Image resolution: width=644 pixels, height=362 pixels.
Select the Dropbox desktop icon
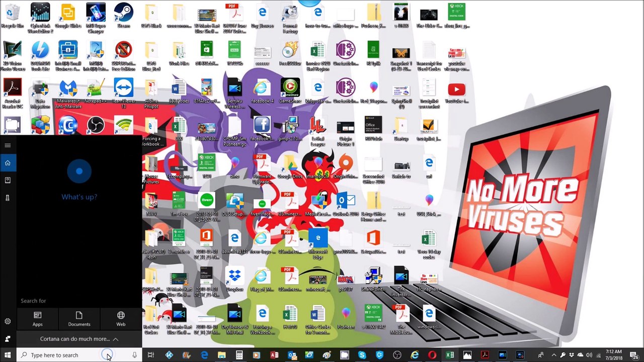point(234,280)
